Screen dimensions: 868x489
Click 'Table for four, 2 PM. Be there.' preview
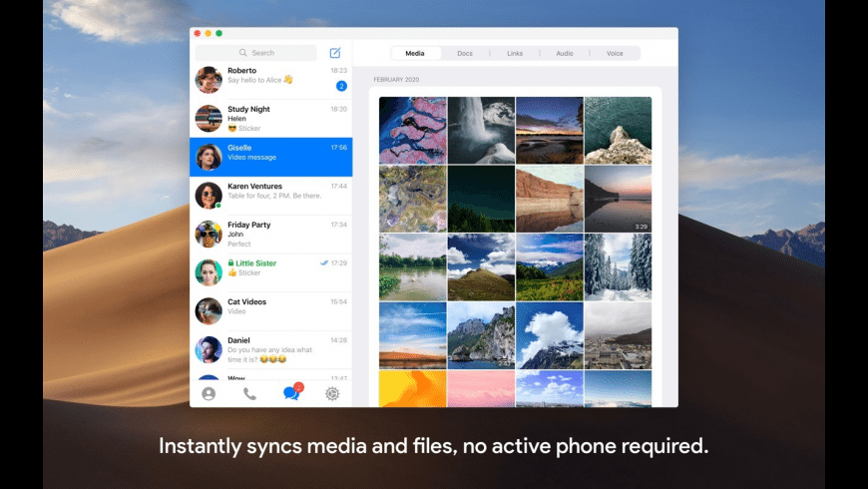pos(274,196)
